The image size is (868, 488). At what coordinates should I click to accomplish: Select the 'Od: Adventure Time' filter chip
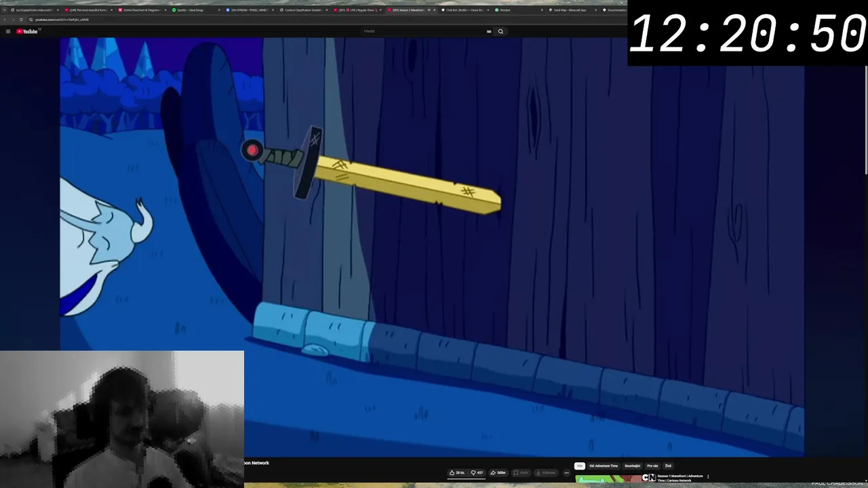(604, 466)
